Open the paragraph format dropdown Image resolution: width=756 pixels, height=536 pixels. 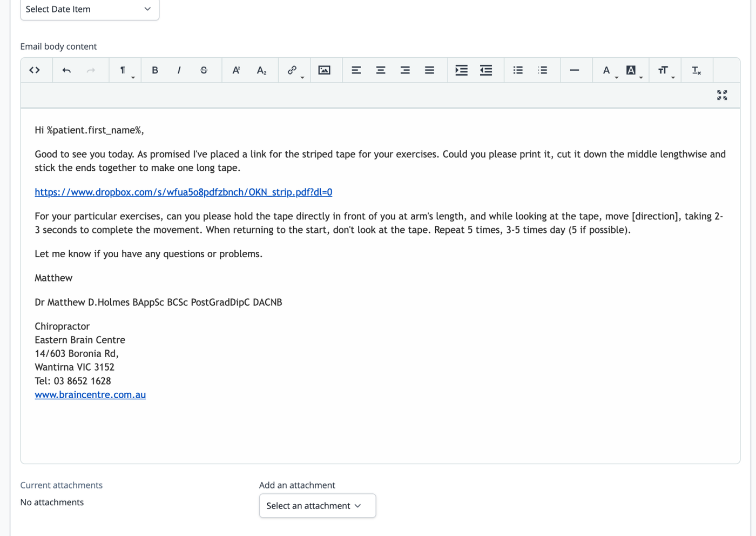click(125, 70)
